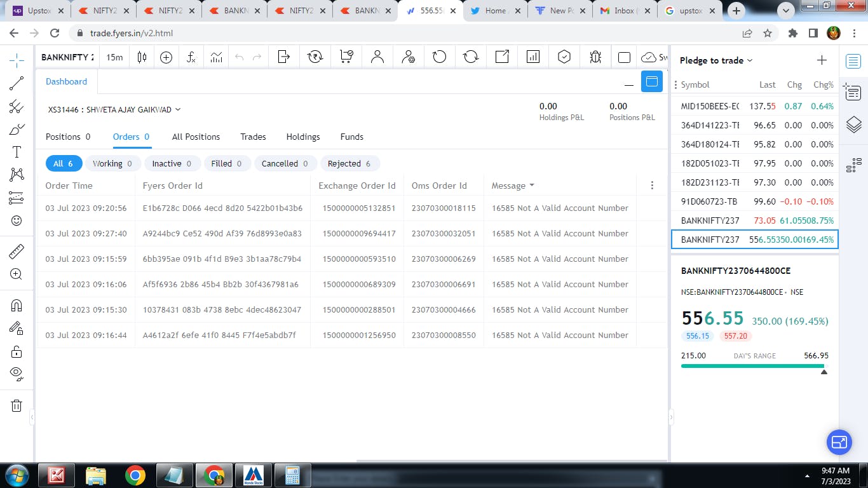Open the candlestick chart style menu

click(x=142, y=57)
